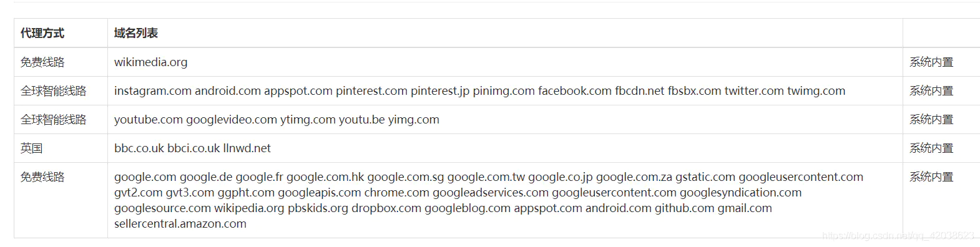Click the 域名列表 column header
This screenshot has width=980, height=247.
(x=136, y=33)
